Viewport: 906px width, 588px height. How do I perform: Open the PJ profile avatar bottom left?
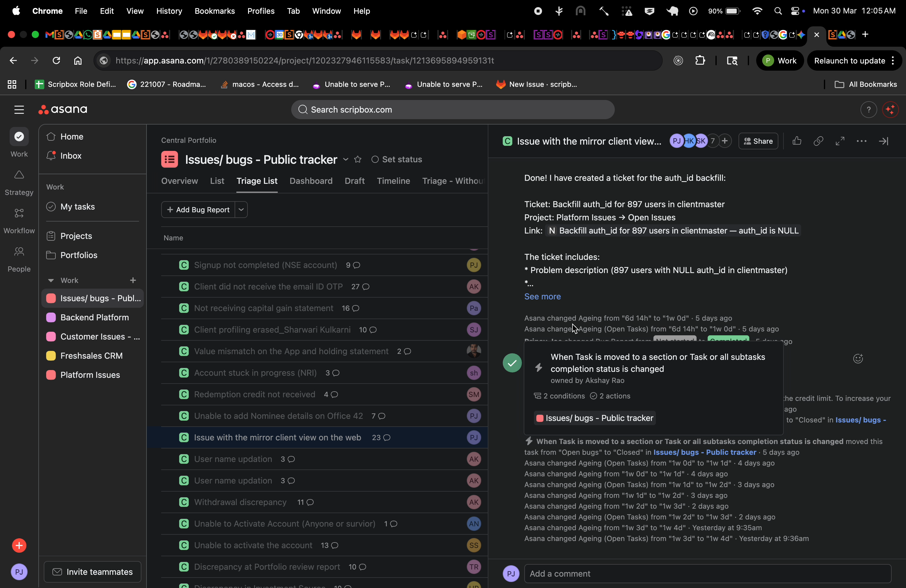pos(19,572)
